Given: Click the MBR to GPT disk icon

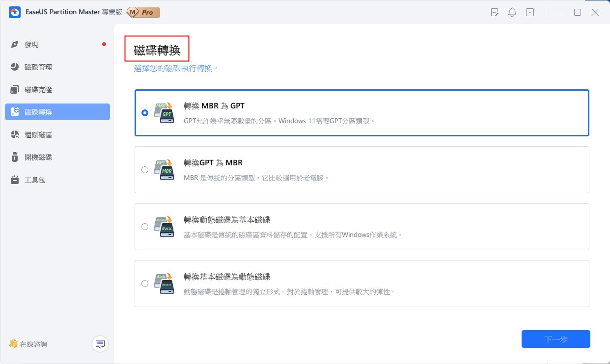Looking at the screenshot, I should coord(165,112).
